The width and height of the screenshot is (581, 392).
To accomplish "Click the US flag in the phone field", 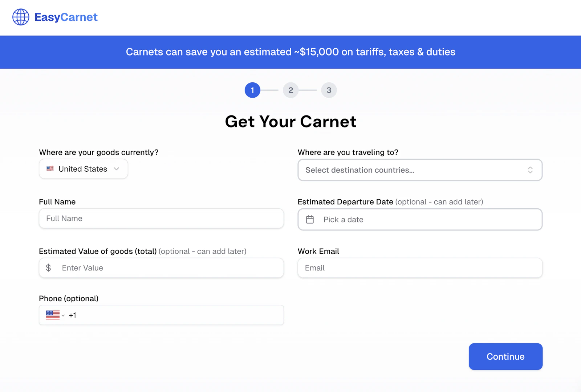I will (53, 315).
